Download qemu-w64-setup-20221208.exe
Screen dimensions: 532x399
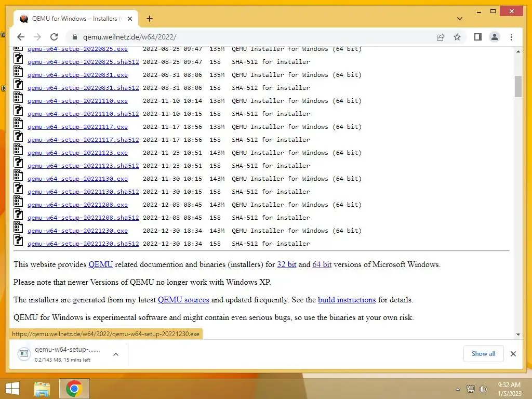pos(78,205)
